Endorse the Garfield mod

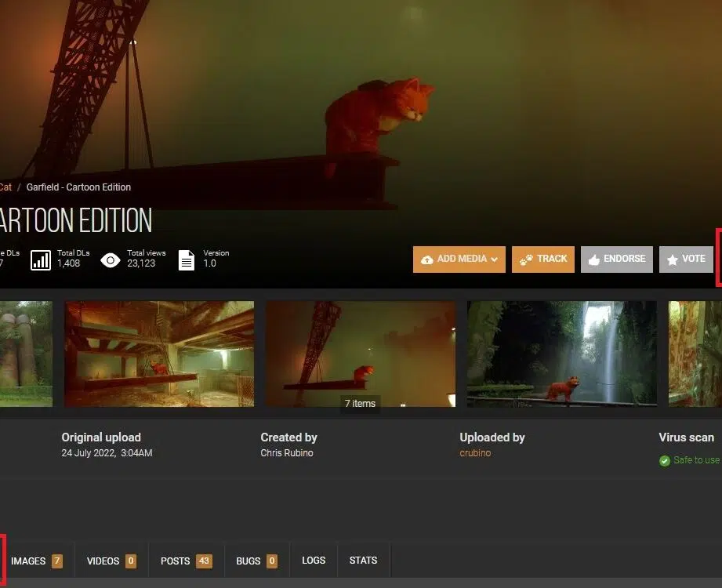(x=617, y=260)
